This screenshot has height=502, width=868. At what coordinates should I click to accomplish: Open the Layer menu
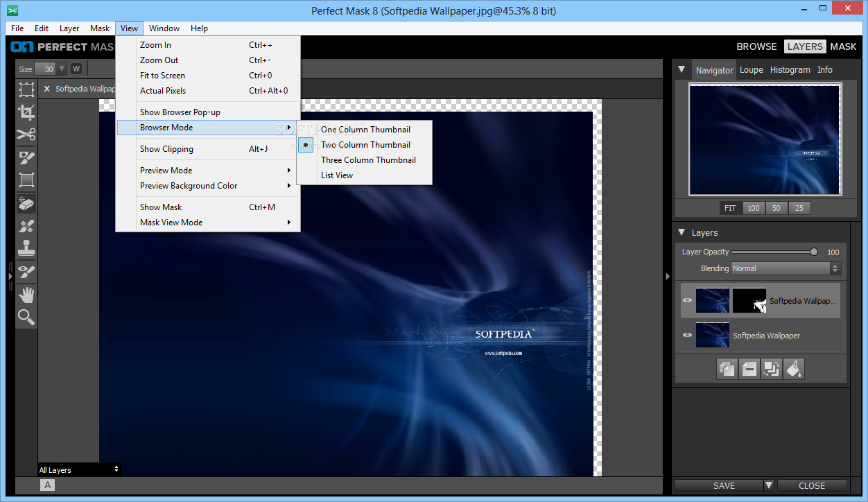point(69,28)
